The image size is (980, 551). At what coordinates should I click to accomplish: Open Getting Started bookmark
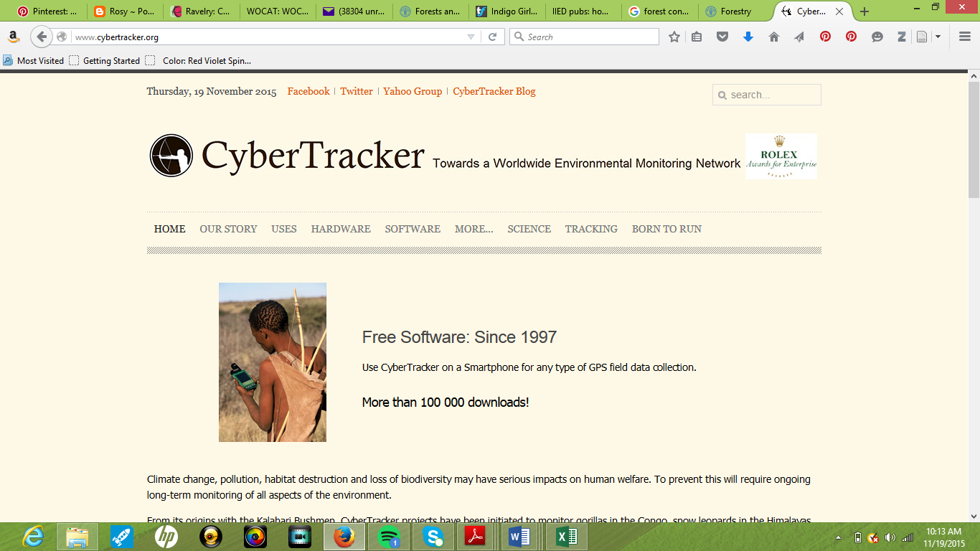[x=105, y=61]
